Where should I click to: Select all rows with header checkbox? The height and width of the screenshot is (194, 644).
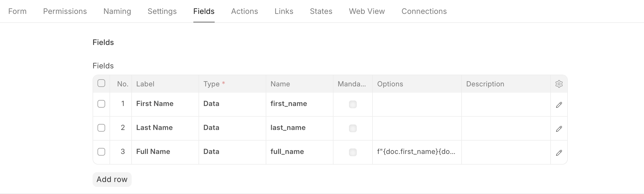click(x=101, y=83)
